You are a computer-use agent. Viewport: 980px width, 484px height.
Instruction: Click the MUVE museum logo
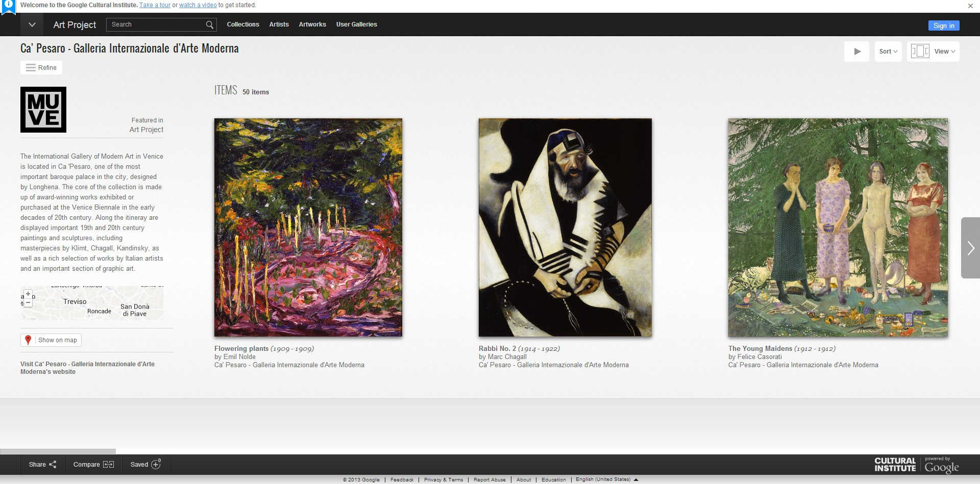tap(43, 110)
